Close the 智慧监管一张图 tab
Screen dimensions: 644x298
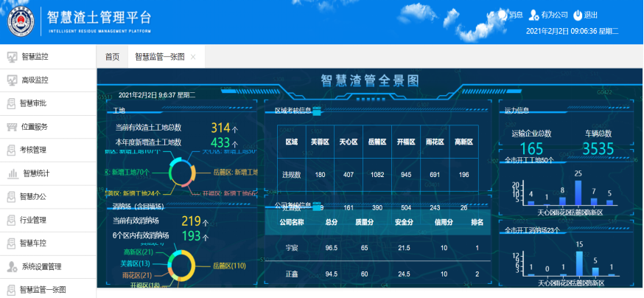[x=193, y=57]
